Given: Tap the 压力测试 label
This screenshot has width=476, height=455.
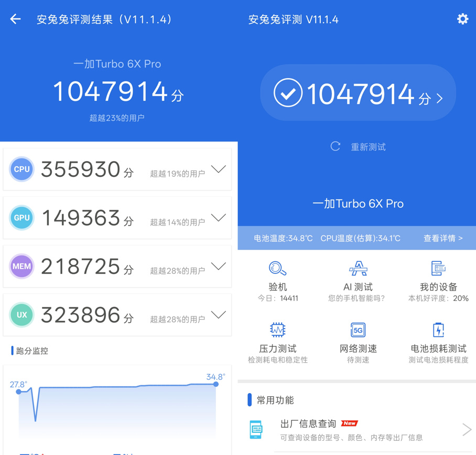Looking at the screenshot, I should [277, 348].
